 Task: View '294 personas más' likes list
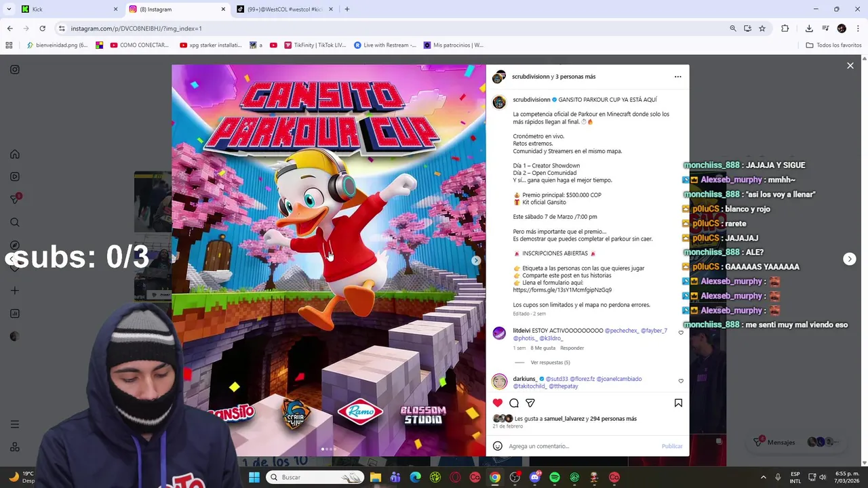pos(613,419)
